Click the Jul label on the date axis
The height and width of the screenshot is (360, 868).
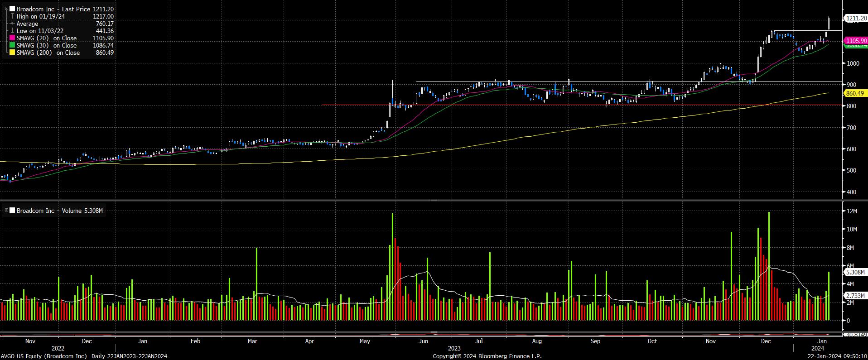tap(479, 341)
